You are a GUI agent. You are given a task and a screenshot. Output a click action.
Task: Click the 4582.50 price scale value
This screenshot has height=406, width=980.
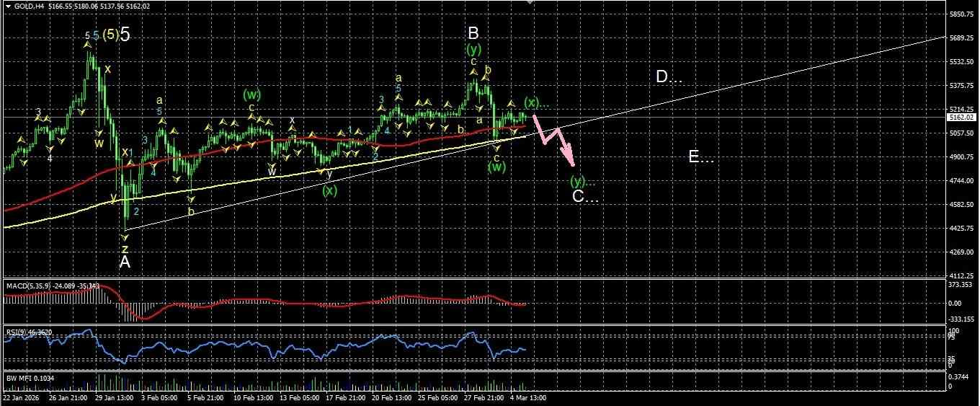tap(962, 205)
